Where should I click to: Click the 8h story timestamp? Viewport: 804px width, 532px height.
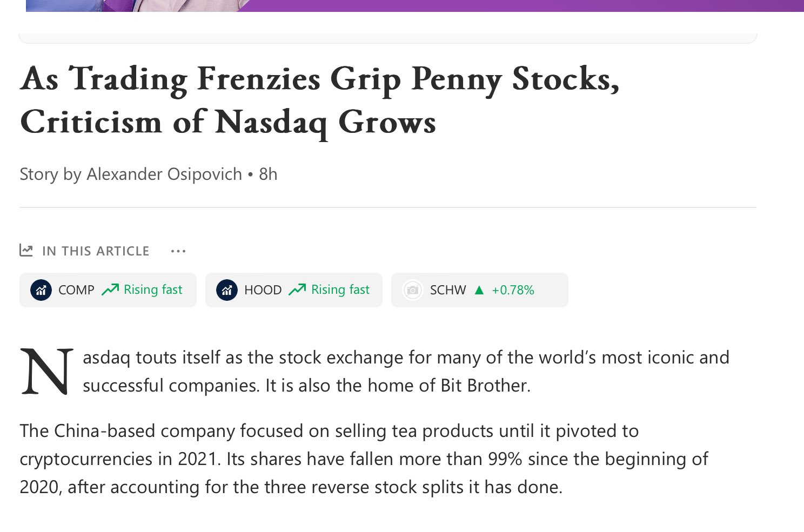coord(268,174)
